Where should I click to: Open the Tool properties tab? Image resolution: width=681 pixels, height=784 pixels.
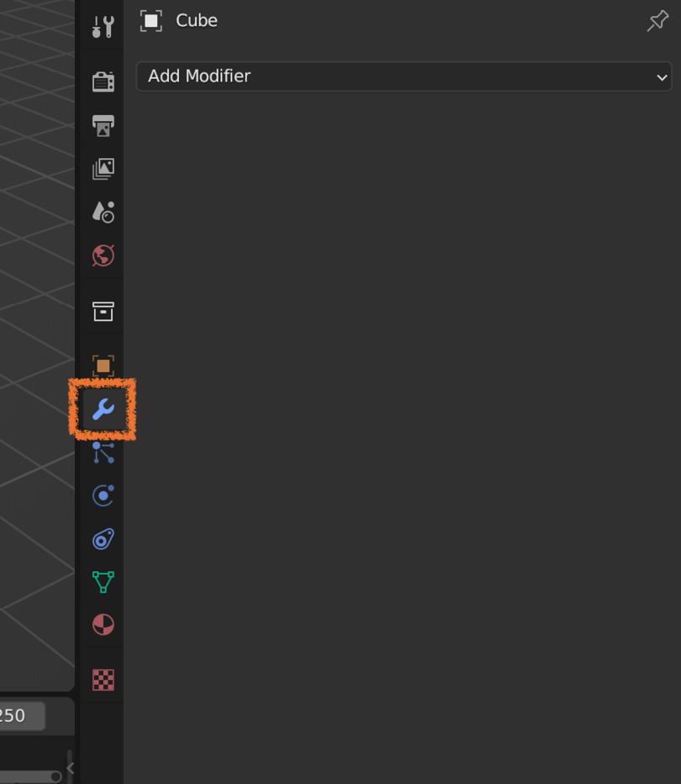click(x=103, y=27)
